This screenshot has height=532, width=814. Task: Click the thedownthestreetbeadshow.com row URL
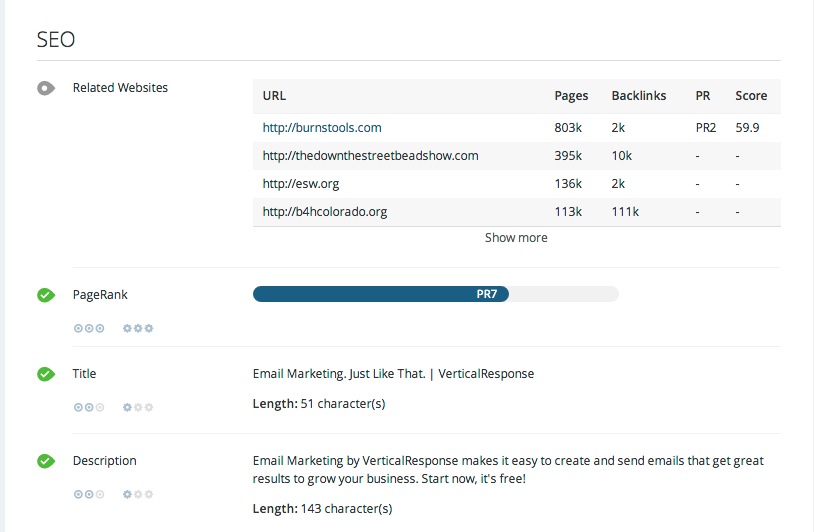(370, 156)
